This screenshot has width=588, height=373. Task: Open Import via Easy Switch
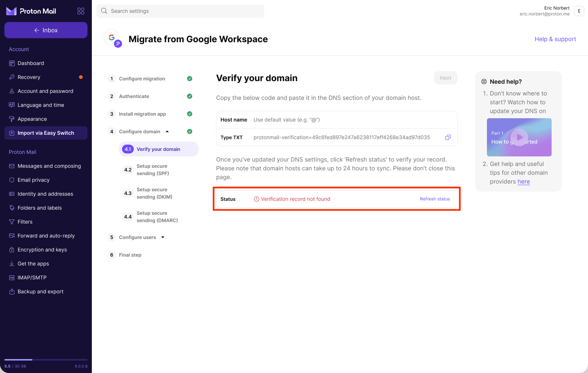(x=46, y=133)
